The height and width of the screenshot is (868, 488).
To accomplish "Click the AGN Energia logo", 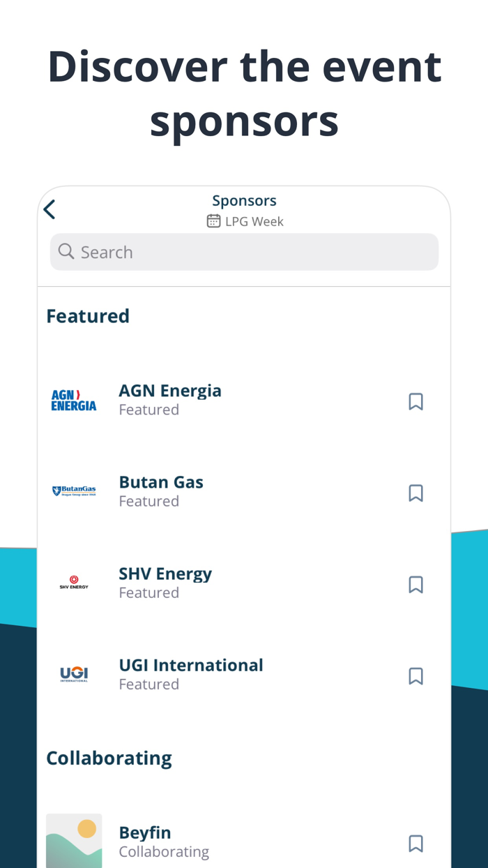I will [x=74, y=398].
